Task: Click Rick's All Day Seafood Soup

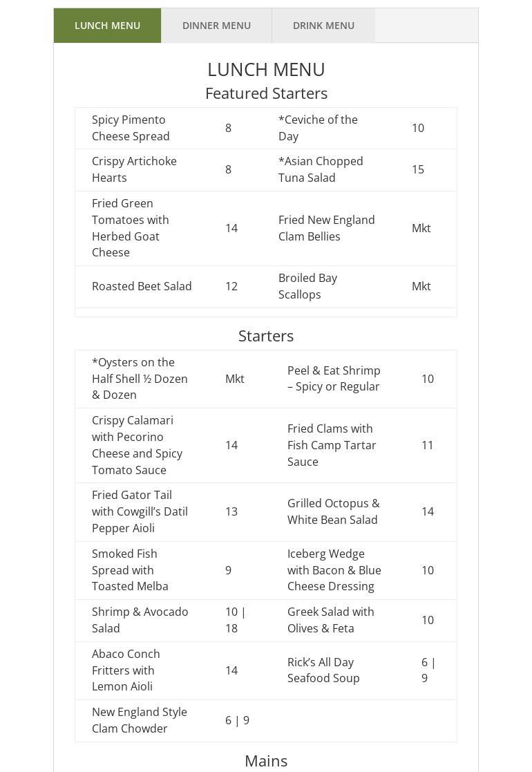Action: click(323, 670)
